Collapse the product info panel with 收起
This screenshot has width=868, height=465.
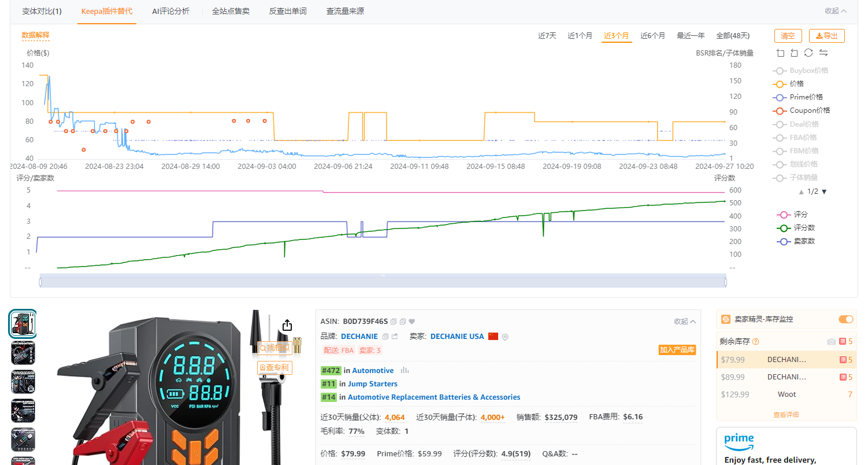pyautogui.click(x=685, y=322)
